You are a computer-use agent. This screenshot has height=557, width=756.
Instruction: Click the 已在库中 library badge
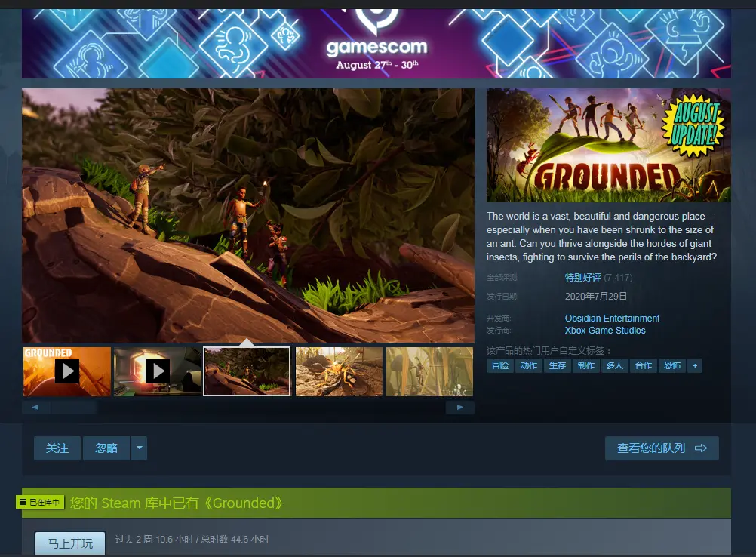click(x=40, y=503)
